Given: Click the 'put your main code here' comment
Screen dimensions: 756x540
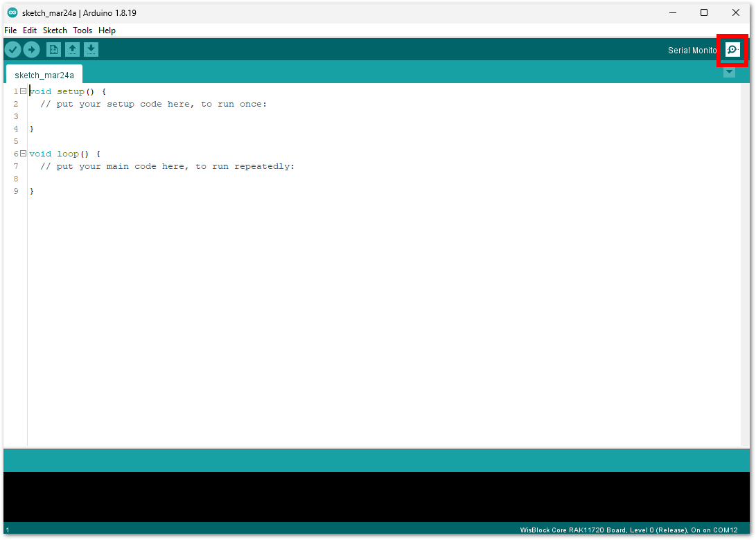Looking at the screenshot, I should tap(167, 167).
